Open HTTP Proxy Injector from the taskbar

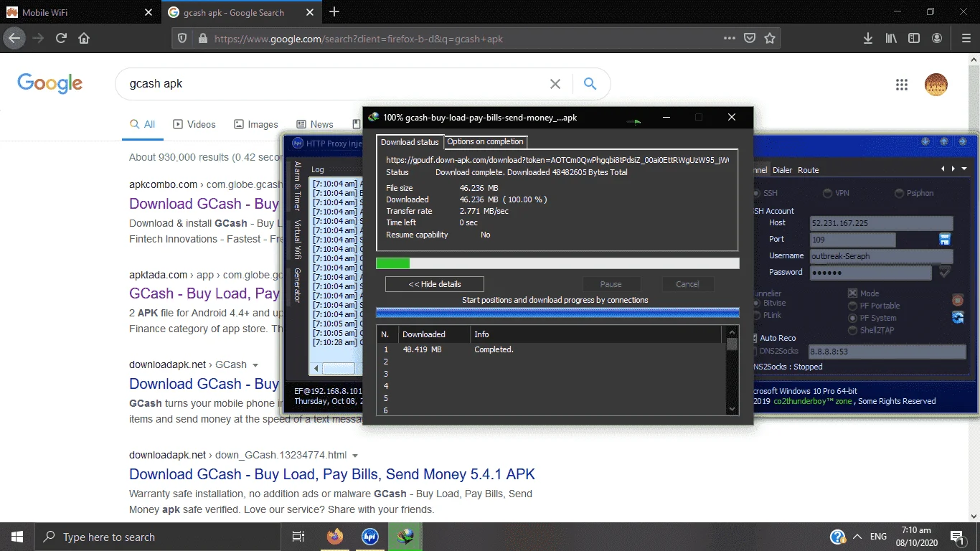(x=370, y=537)
